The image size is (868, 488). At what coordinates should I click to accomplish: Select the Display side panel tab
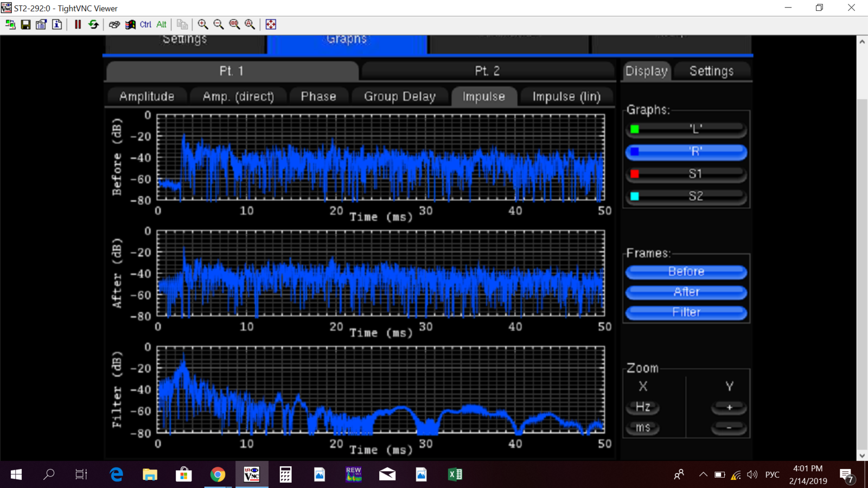click(x=646, y=71)
